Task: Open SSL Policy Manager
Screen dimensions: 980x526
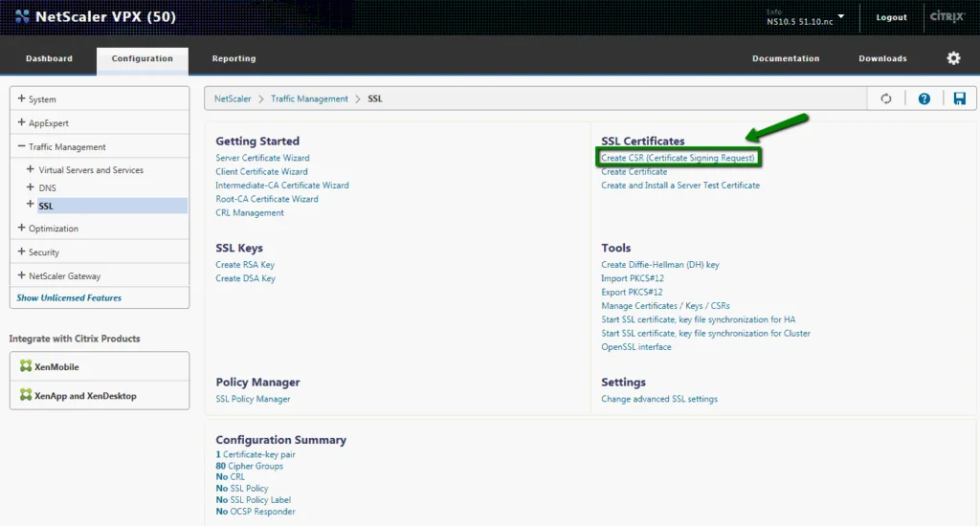Action: pos(253,399)
